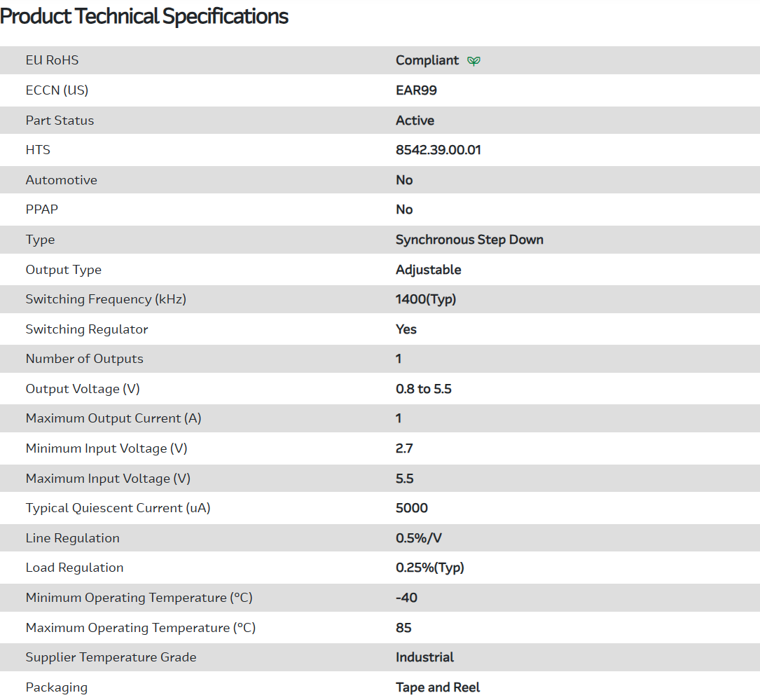Click the Minimum Operating Temperature label

point(139,598)
